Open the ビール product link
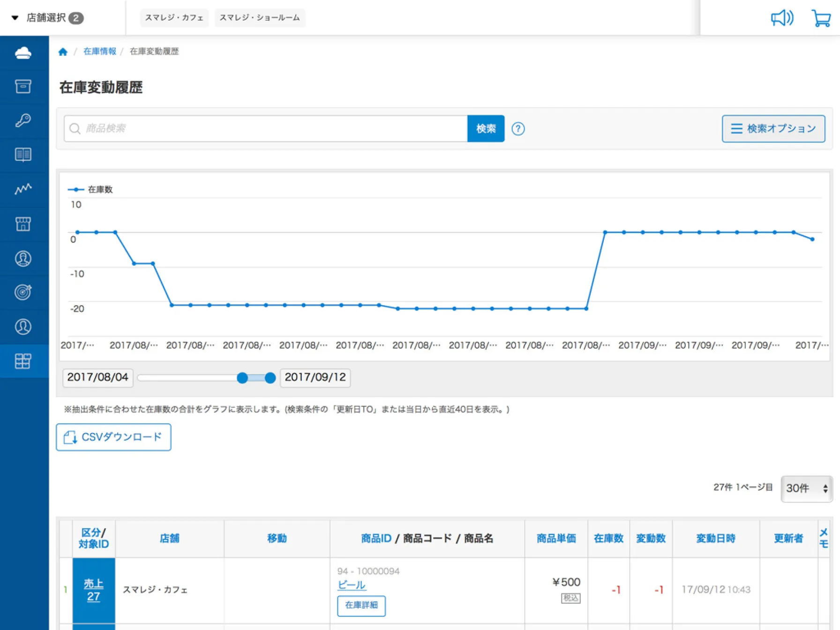 tap(352, 585)
